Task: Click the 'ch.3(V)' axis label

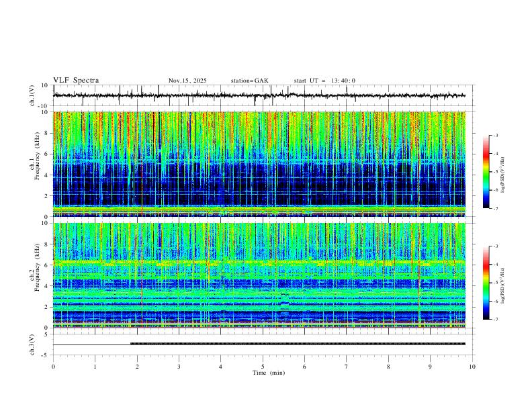Action: pos(32,345)
